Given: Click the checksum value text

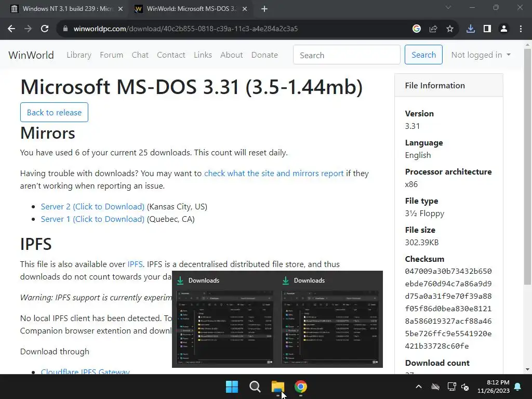Looking at the screenshot, I should (448, 309).
